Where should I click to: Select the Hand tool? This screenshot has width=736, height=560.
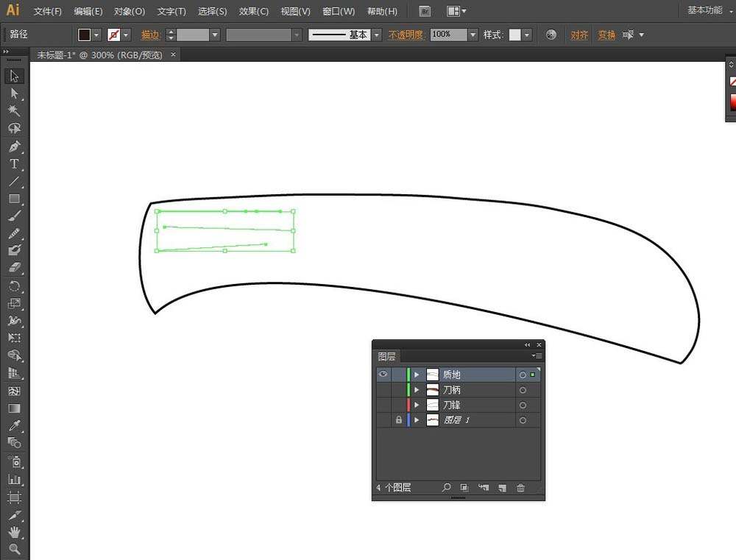(14, 532)
